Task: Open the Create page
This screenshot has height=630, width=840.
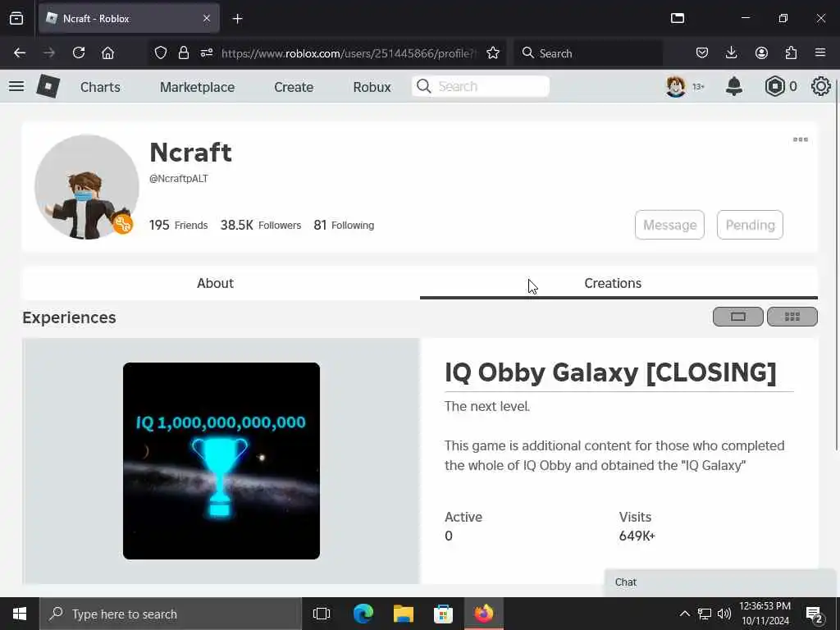Action: (x=294, y=87)
